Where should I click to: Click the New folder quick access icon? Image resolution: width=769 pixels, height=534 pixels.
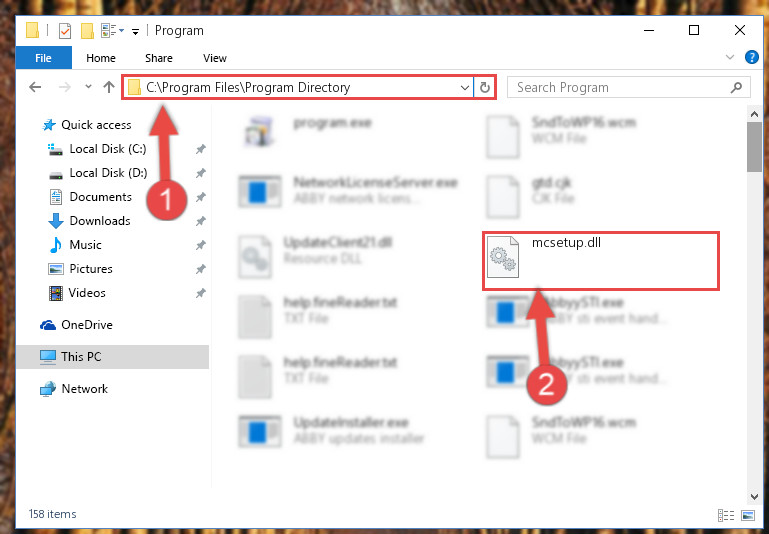[x=87, y=31]
